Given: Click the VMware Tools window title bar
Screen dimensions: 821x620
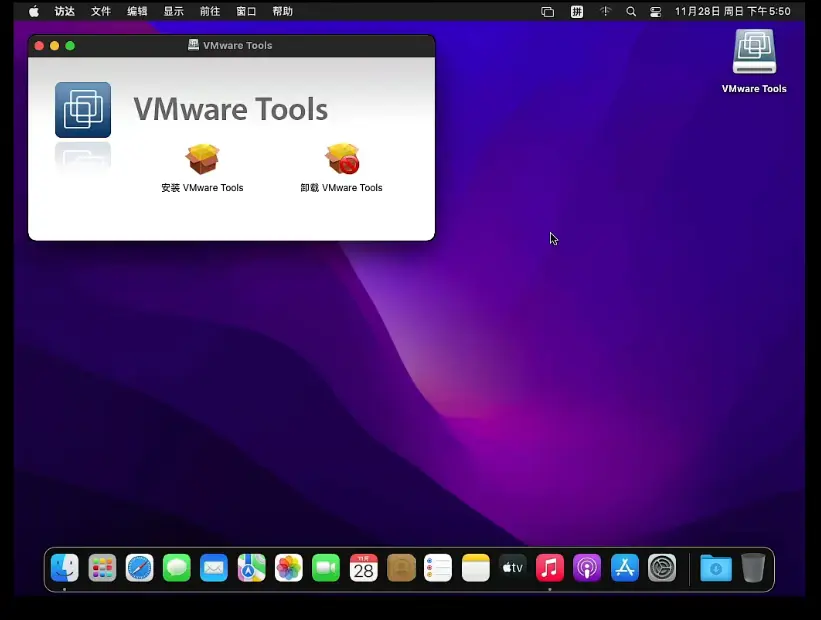Looking at the screenshot, I should (300, 45).
